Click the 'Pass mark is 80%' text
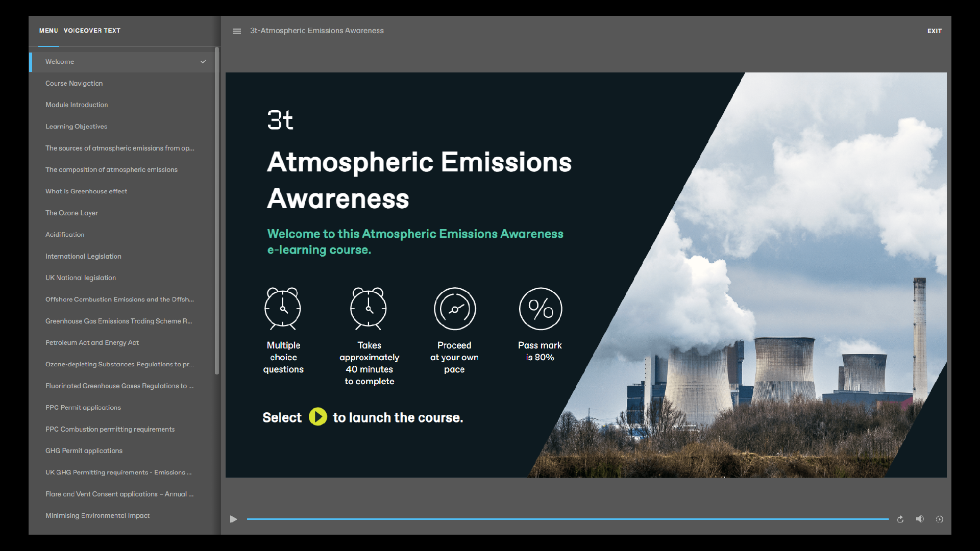This screenshot has height=551, width=980. point(540,352)
